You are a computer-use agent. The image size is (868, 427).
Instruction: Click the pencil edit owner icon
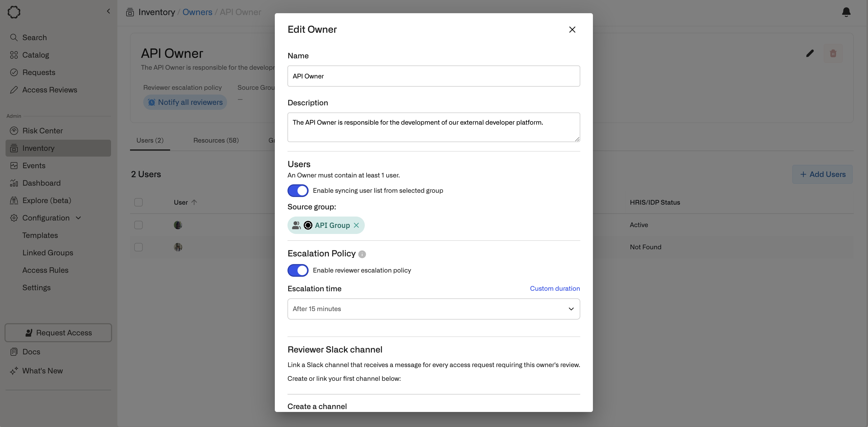point(810,53)
